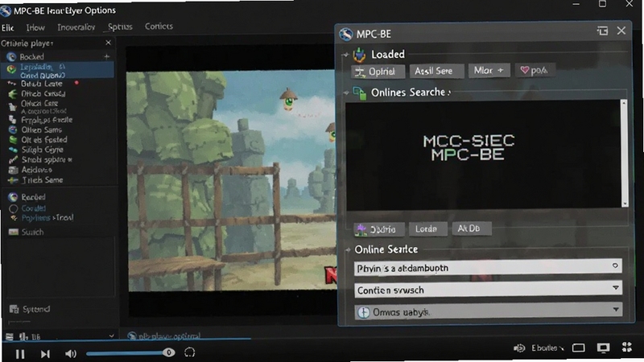Screen dimensions: 644x362
Task: Click the Lorde button
Action: (427, 228)
